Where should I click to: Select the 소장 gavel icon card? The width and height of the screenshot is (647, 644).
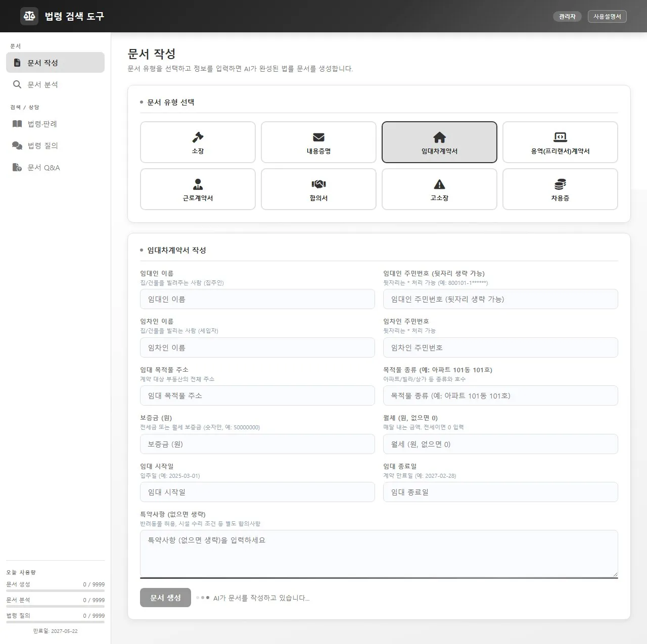coord(198,142)
